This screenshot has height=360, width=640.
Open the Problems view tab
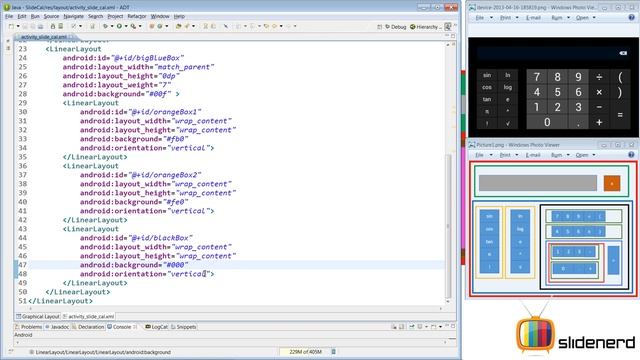click(x=28, y=327)
